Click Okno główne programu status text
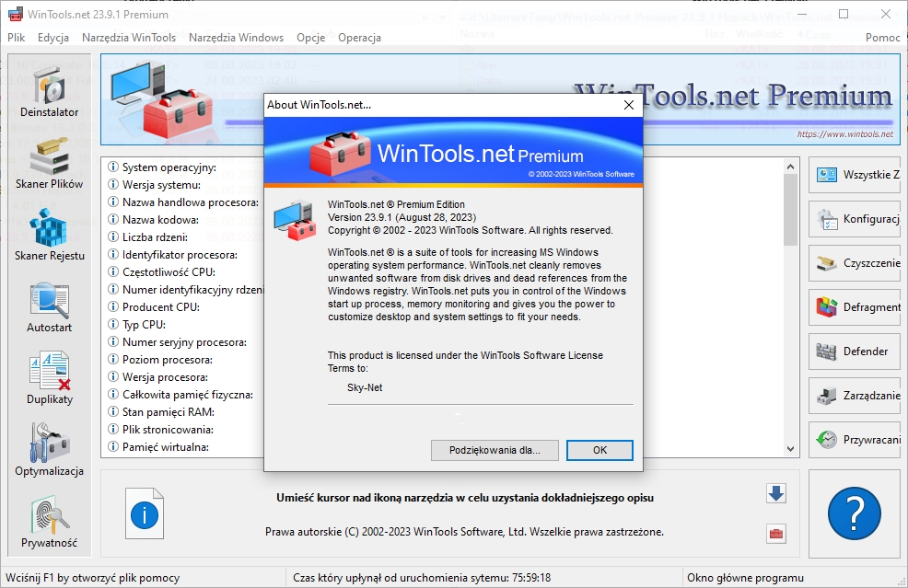This screenshot has width=908, height=588. 745,578
